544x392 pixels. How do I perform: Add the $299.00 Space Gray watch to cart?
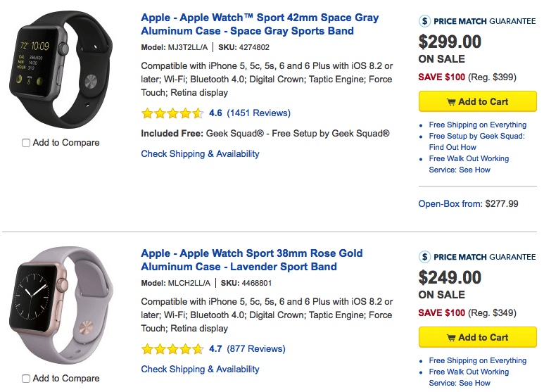(x=477, y=101)
